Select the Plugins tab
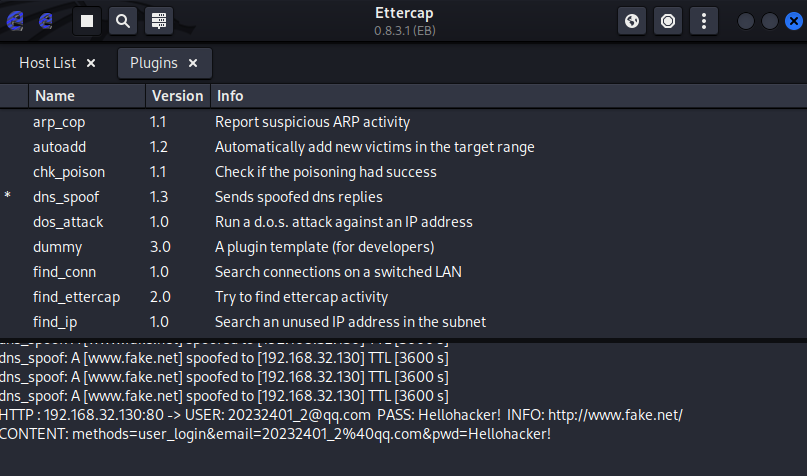Screen dimensions: 807x476 click(x=153, y=63)
